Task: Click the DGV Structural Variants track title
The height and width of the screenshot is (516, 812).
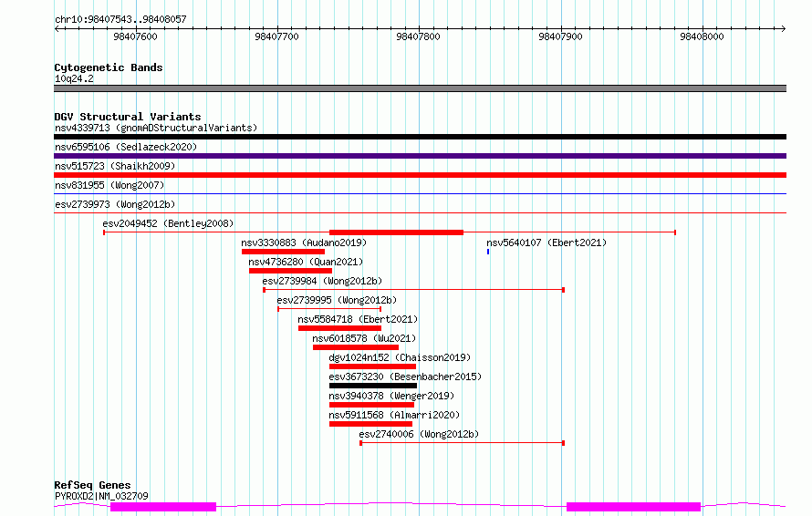Action: coord(128,117)
